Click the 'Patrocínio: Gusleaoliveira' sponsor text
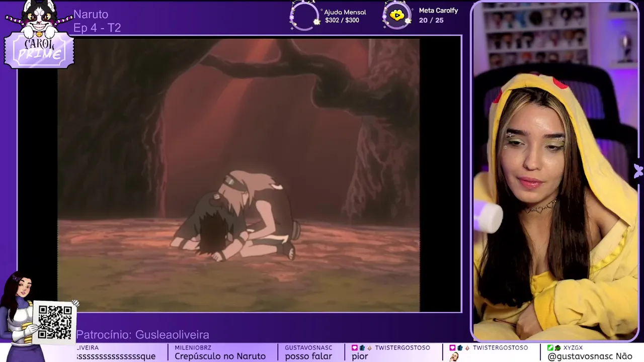644x362 pixels. (142, 335)
